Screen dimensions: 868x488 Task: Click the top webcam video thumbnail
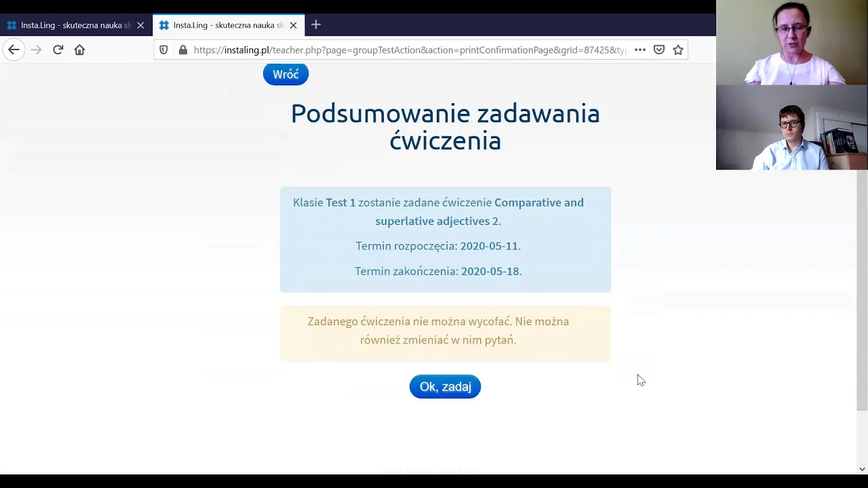click(x=792, y=42)
